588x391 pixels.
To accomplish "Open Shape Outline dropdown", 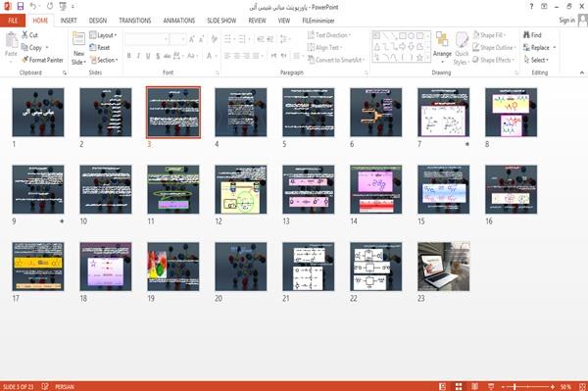I will coord(494,47).
